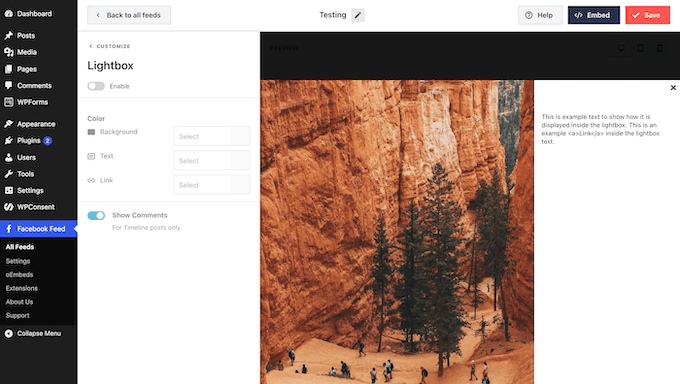The width and height of the screenshot is (680, 384).
Task: Click the Settings icon in sidebar
Action: tap(9, 190)
